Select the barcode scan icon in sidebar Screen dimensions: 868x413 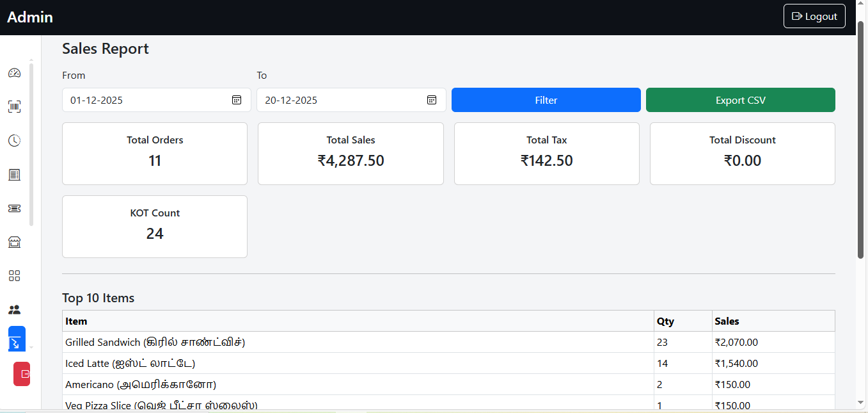[x=14, y=107]
